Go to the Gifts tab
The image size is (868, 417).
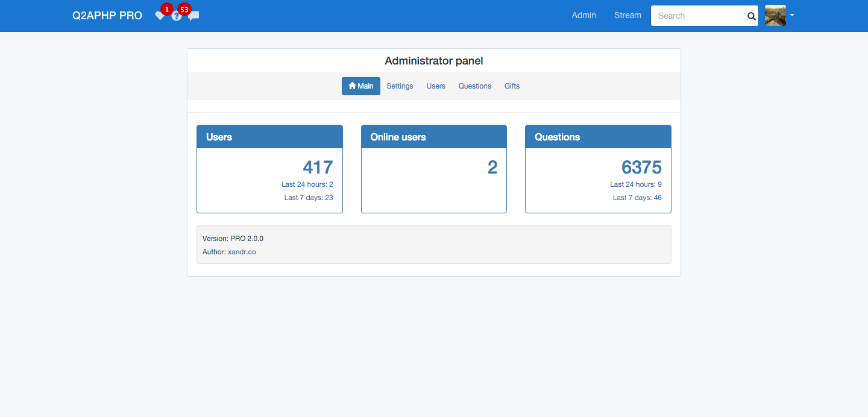[512, 86]
